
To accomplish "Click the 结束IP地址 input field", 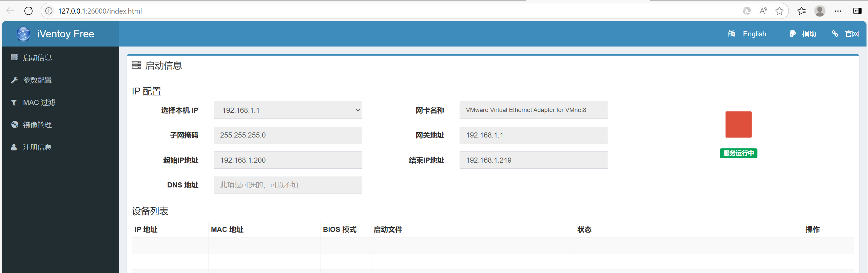I will coord(534,160).
